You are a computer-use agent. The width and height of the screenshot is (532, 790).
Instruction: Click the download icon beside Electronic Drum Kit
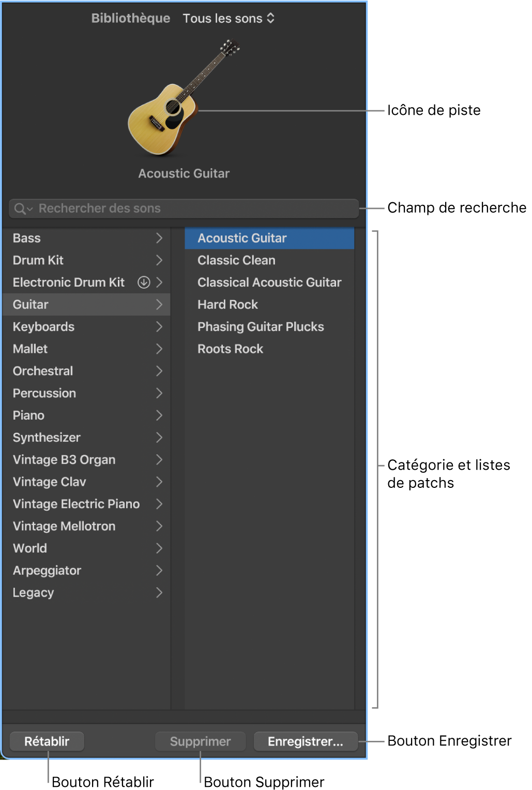pos(144,282)
